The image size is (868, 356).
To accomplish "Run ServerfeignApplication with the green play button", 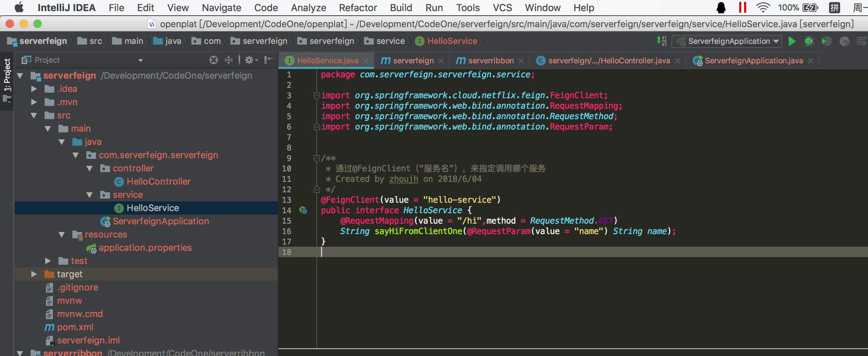I will tap(792, 41).
